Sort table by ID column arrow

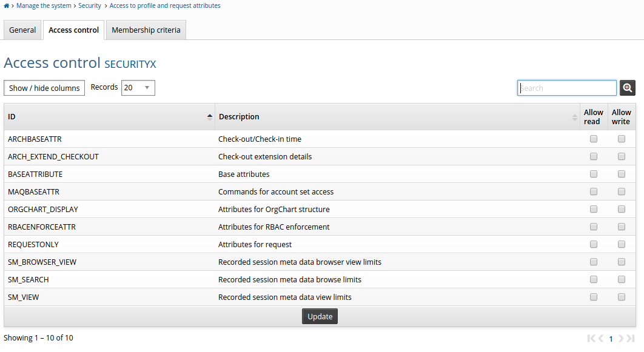(x=210, y=117)
